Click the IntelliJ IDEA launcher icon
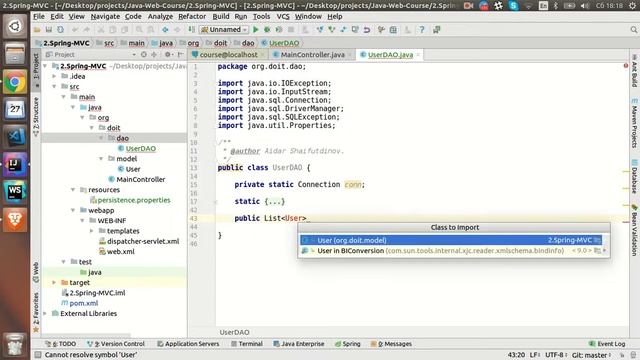This screenshot has width=640, height=360. [x=15, y=164]
